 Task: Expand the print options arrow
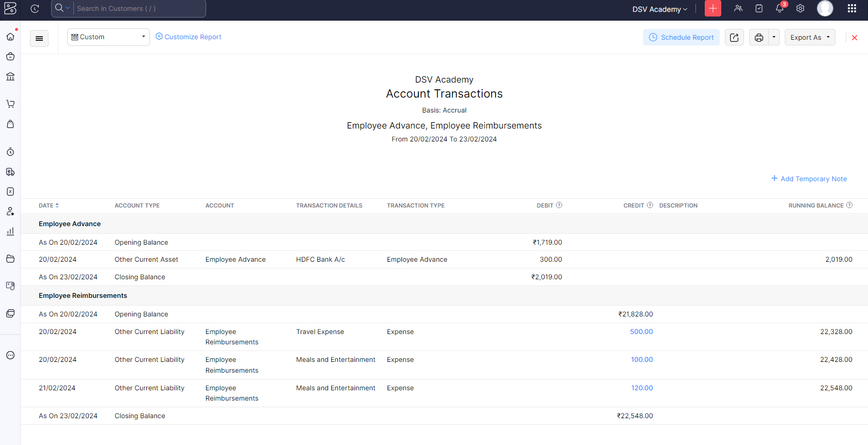click(x=774, y=37)
